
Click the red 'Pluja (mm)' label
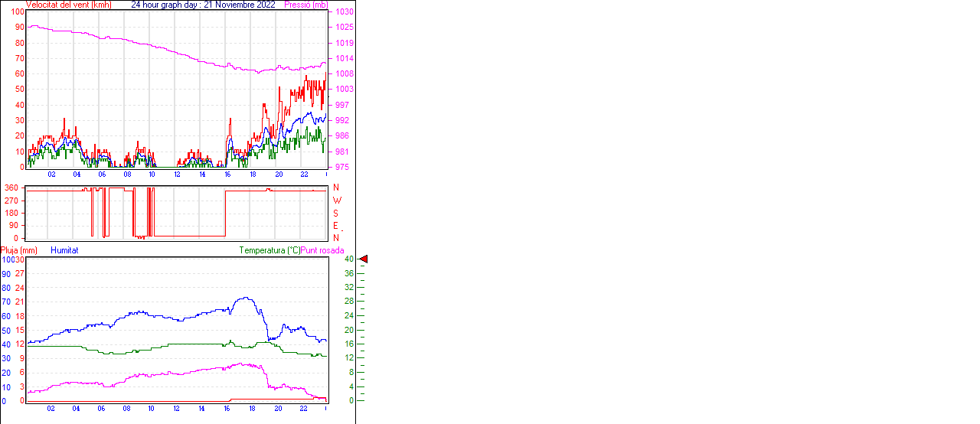coord(19,250)
